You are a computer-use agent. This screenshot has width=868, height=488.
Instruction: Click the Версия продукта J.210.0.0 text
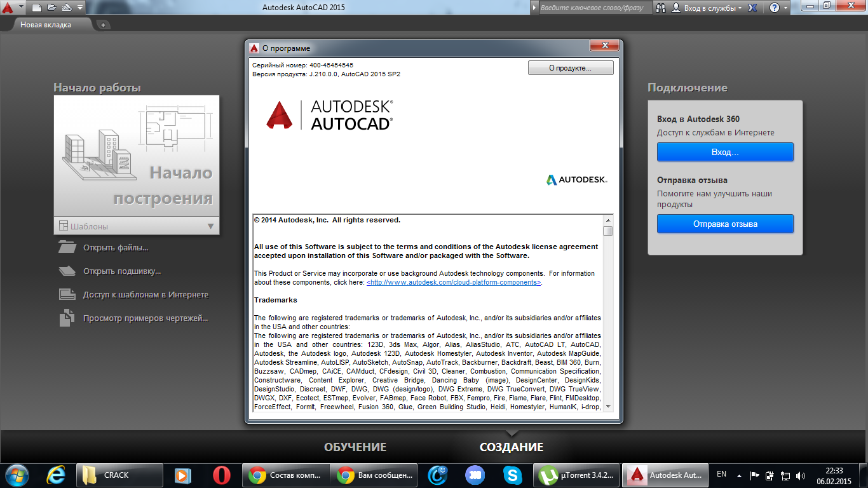pos(326,74)
